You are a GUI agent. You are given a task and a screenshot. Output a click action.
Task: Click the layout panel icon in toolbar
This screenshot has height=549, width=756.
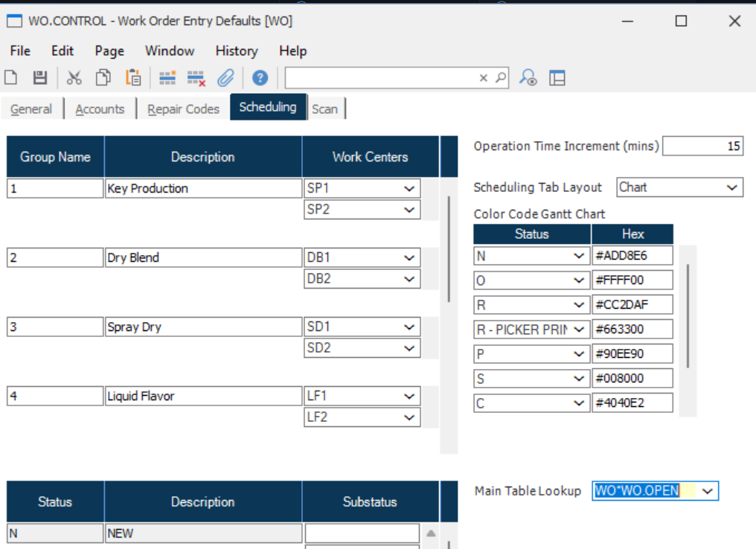click(557, 77)
